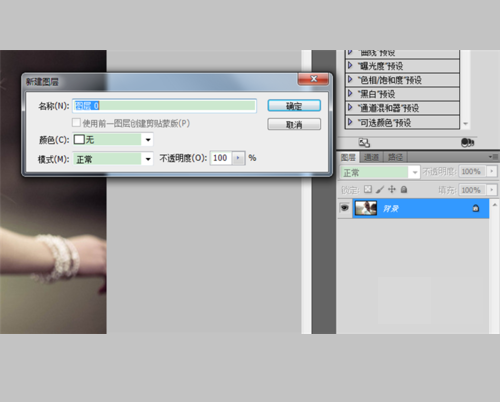Viewport: 500px width, 402px height.
Task: Click the 确定 button
Action: pos(294,106)
